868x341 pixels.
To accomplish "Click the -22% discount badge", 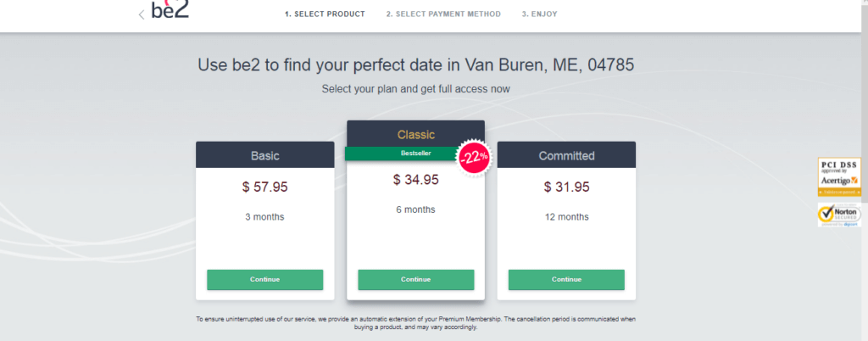I will [x=474, y=157].
